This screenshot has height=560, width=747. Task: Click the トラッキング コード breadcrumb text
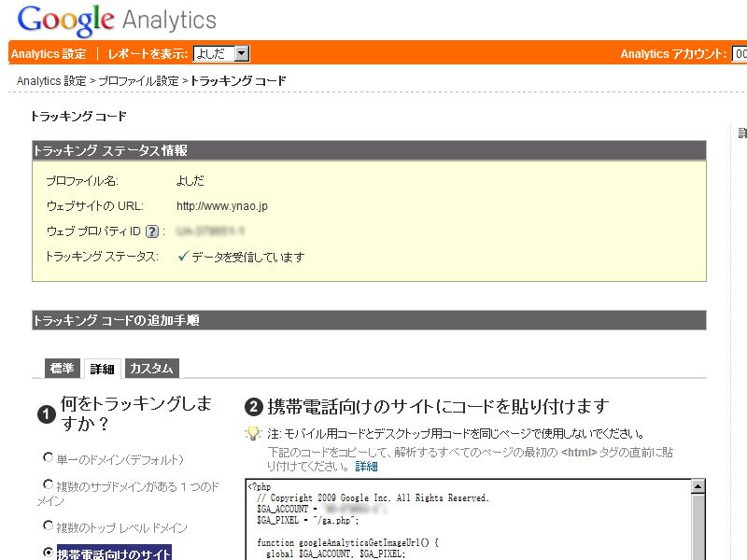click(238, 81)
